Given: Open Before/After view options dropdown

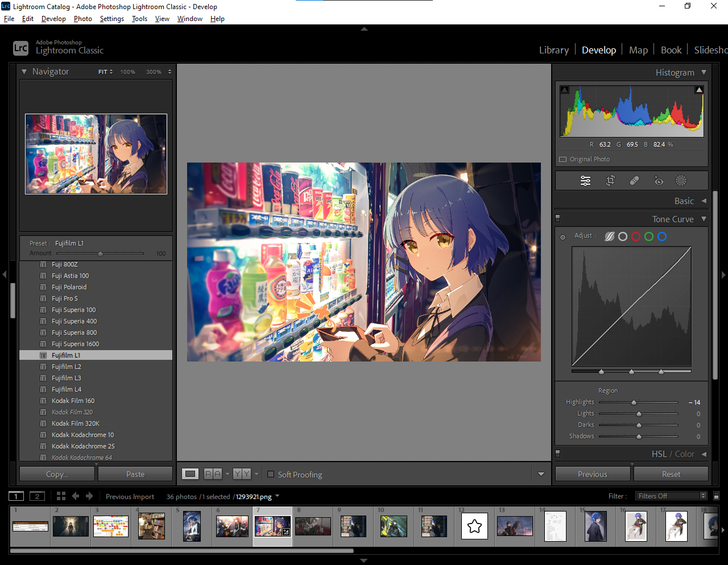Looking at the screenshot, I should 257,473.
